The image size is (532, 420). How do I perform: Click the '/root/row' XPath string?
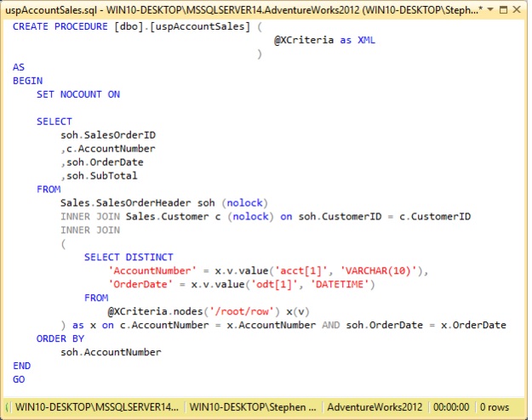(x=242, y=311)
